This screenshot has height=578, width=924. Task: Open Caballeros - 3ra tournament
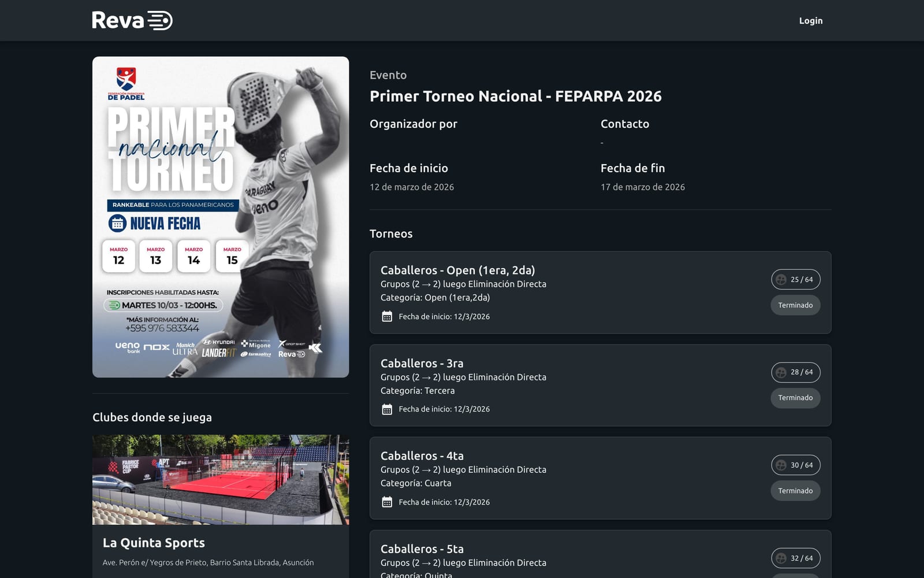[x=600, y=386]
